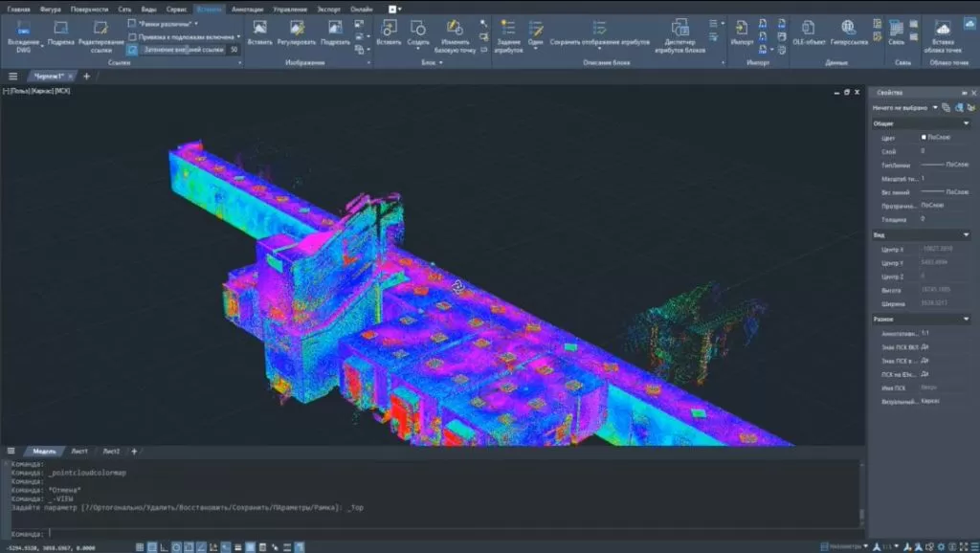980x553 pixels.
Task: Toggle polar tracking in status bar
Action: (x=176, y=547)
